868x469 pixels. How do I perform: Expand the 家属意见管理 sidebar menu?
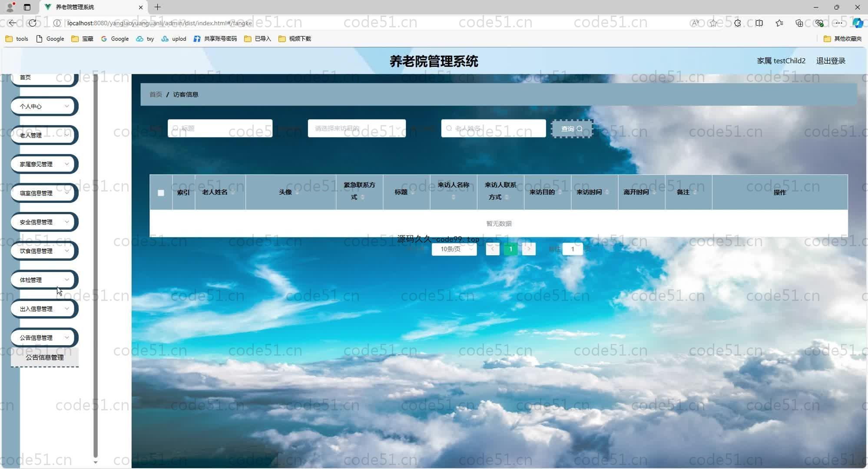tap(44, 164)
